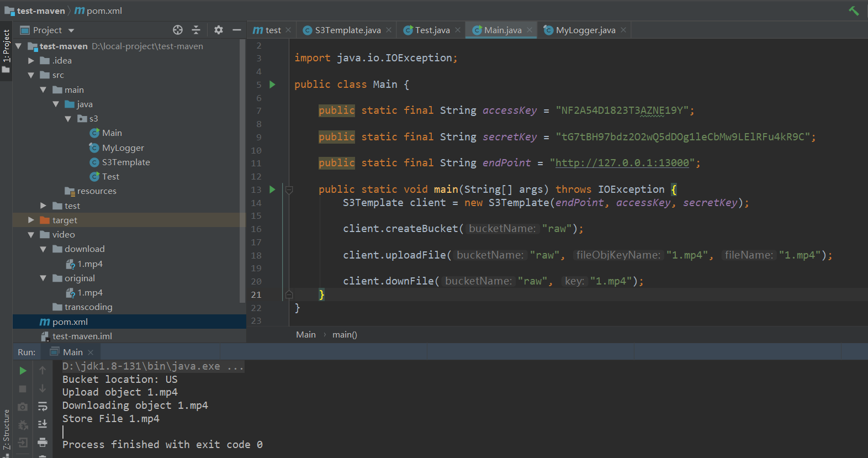Toggle scroll to end of console
This screenshot has height=458, width=868.
[43, 424]
